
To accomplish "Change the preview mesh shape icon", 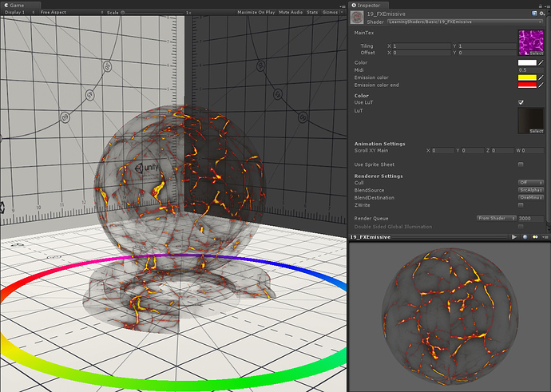I will (525, 237).
